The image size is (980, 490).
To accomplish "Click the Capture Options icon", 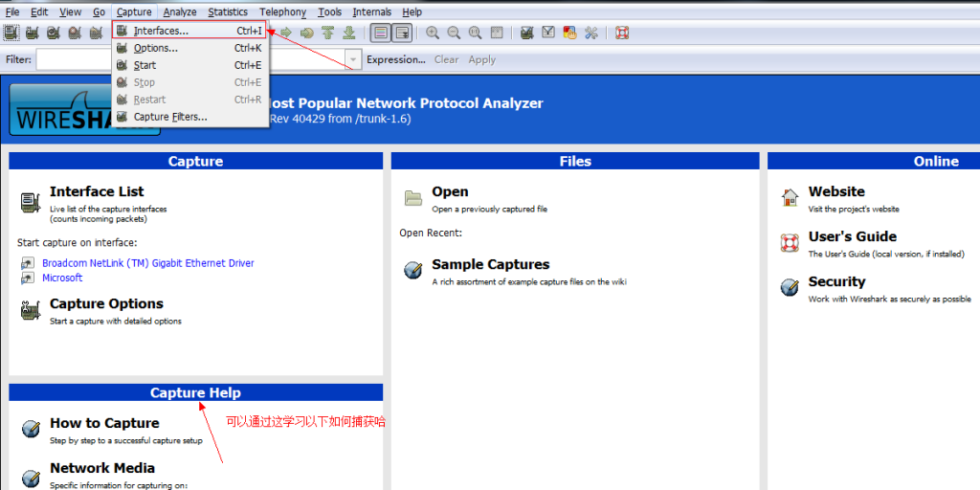I will (x=30, y=311).
